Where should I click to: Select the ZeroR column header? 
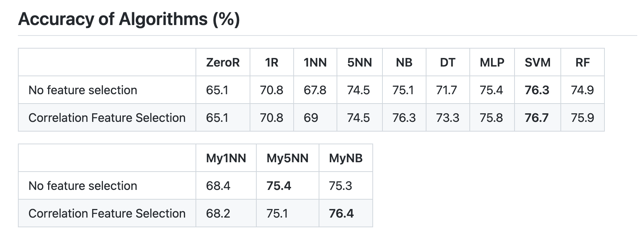(x=223, y=62)
